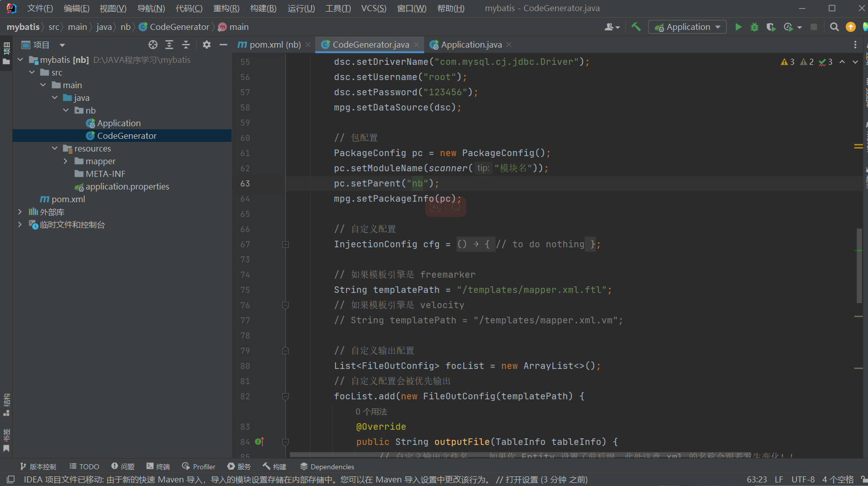Image resolution: width=868 pixels, height=486 pixels.
Task: Run with coverage shield icon
Action: [771, 27]
